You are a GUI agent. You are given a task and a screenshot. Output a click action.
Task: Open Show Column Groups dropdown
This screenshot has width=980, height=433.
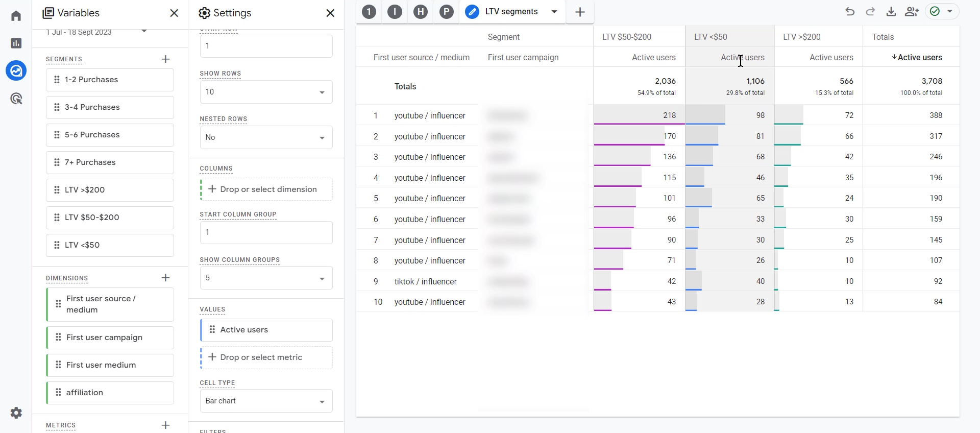pos(266,278)
